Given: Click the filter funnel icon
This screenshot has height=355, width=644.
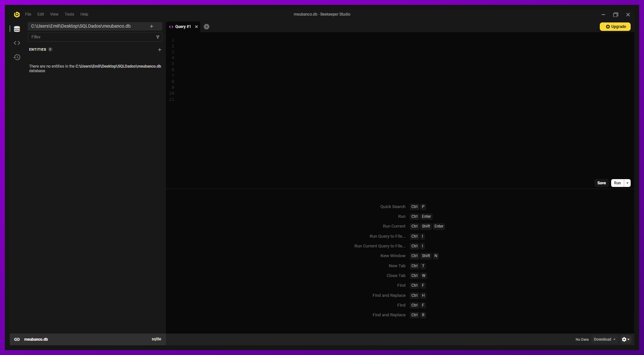Looking at the screenshot, I should pyautogui.click(x=158, y=37).
